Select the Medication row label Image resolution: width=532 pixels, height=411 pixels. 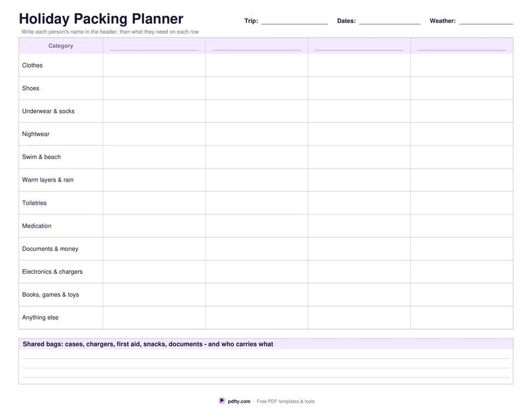click(37, 226)
